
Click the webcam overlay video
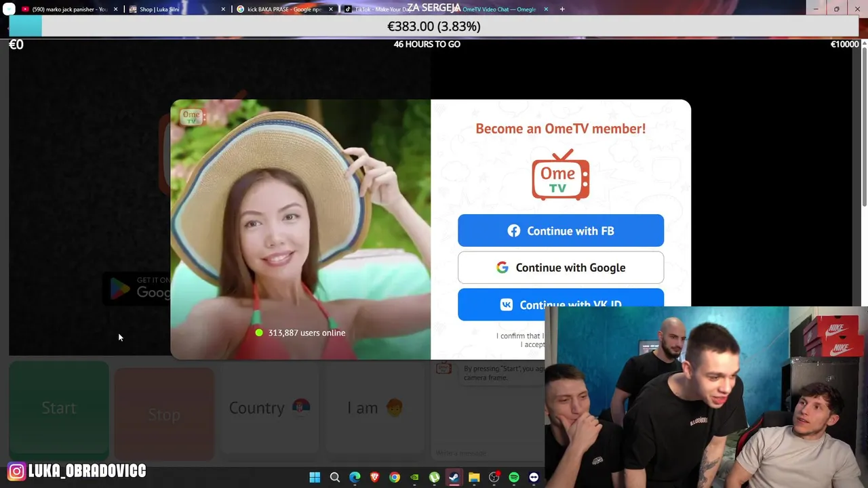706,397
